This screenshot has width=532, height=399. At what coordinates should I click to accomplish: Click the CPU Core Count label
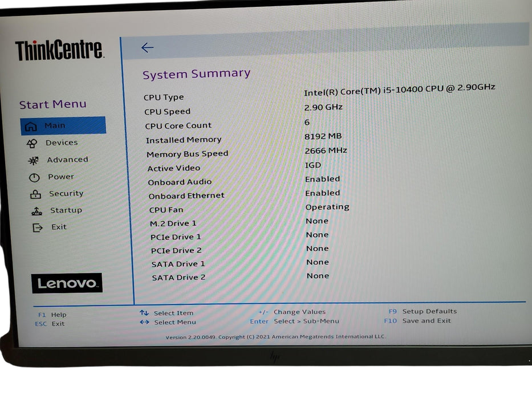(178, 125)
